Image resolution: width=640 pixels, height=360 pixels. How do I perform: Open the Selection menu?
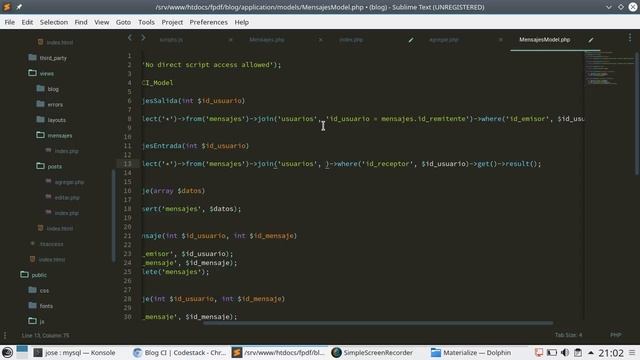click(54, 22)
